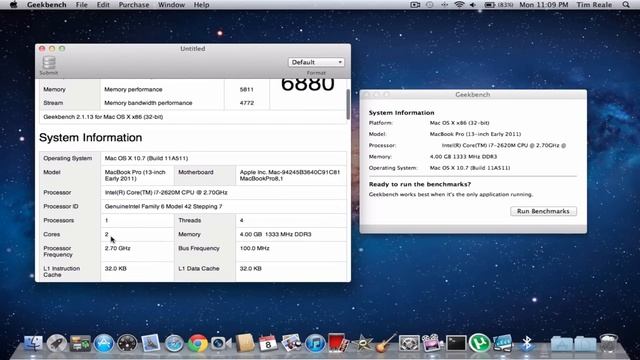Image resolution: width=640 pixels, height=360 pixels.
Task: Click the Stream bandwidth score 4772
Action: tap(247, 103)
